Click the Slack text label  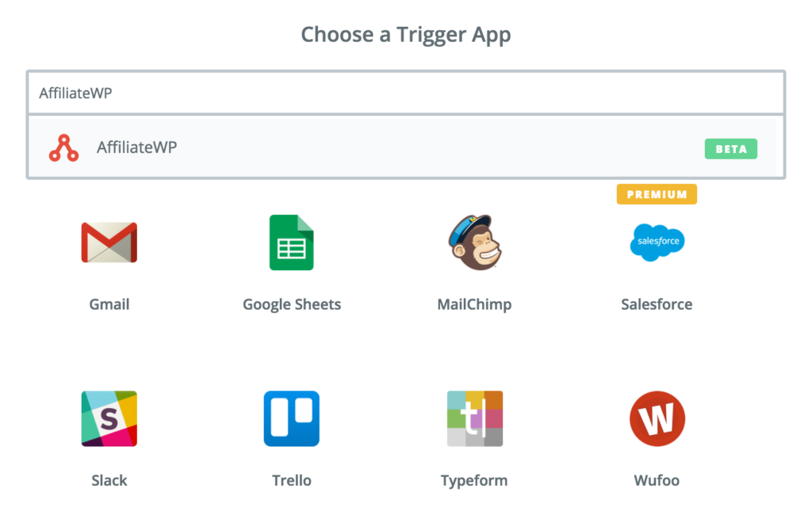[x=109, y=480]
